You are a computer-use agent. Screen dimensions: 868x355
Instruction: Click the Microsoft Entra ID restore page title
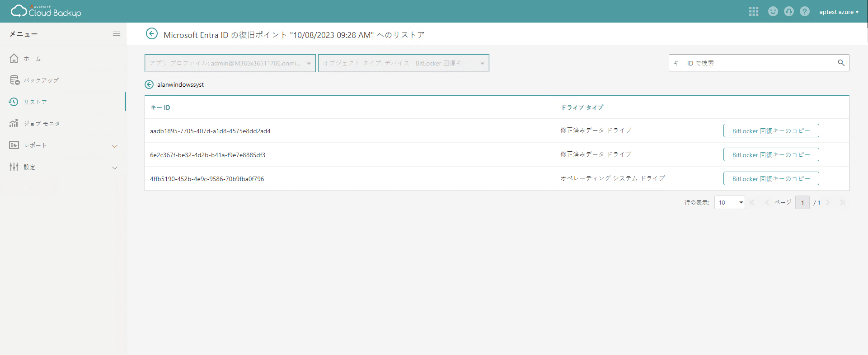click(294, 35)
